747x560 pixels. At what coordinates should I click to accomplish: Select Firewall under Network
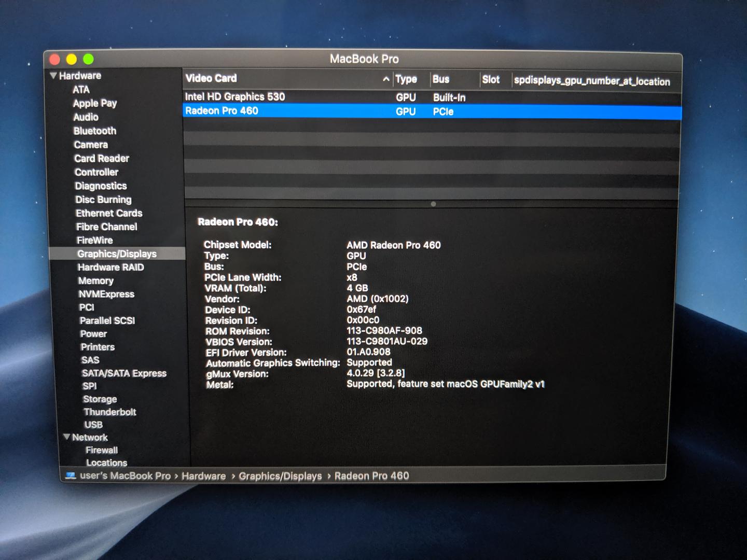[x=102, y=450]
